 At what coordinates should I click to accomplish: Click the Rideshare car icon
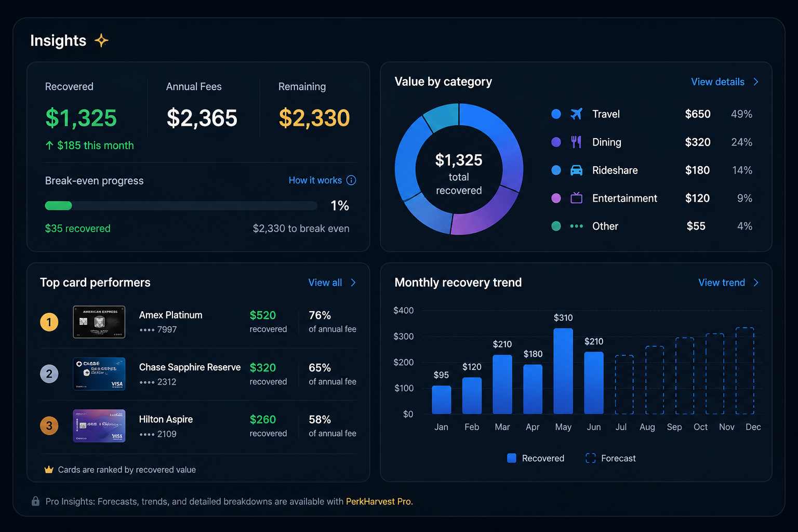pyautogui.click(x=576, y=170)
